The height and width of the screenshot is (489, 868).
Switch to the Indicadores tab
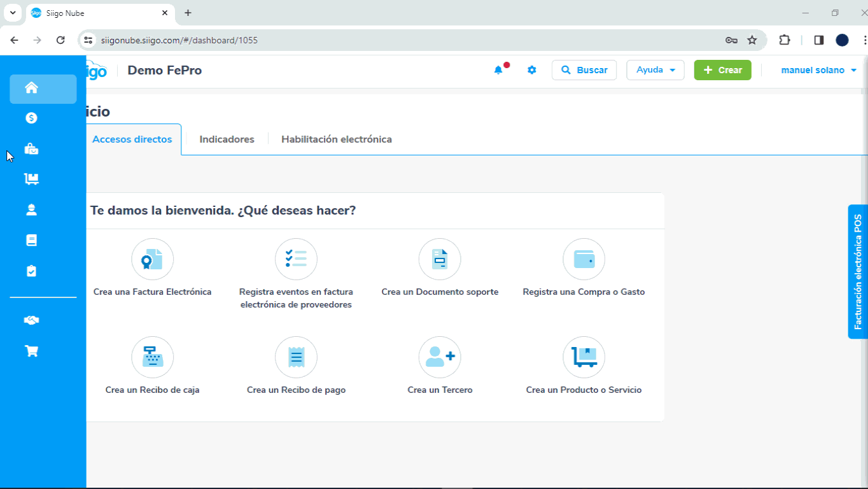click(227, 139)
